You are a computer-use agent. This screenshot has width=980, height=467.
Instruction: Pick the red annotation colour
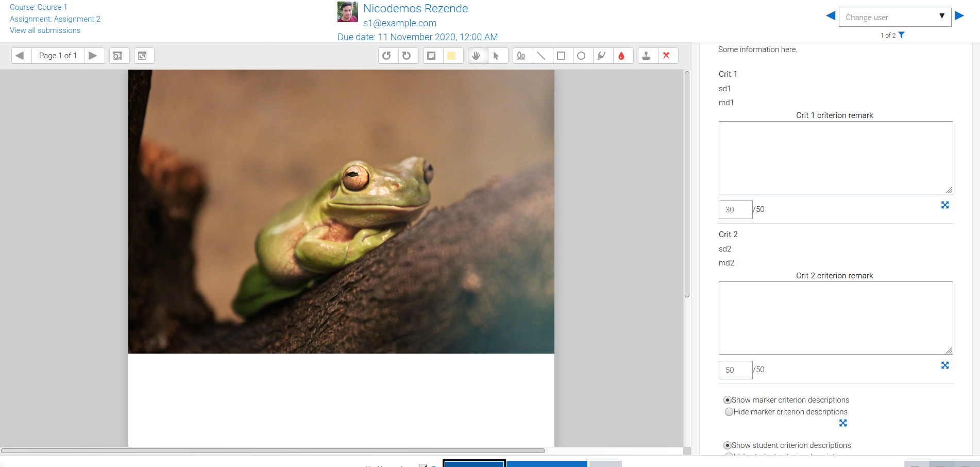[622, 56]
